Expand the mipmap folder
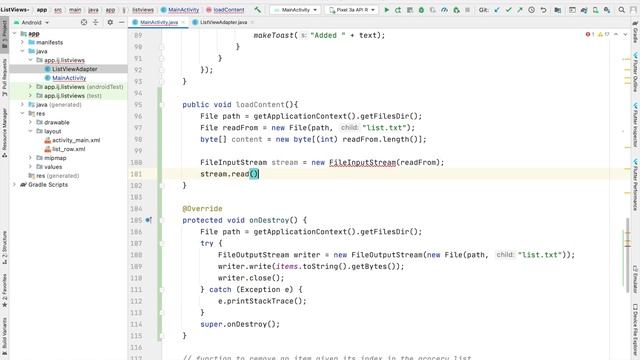Viewport: 640px width, 360px height. click(30, 158)
